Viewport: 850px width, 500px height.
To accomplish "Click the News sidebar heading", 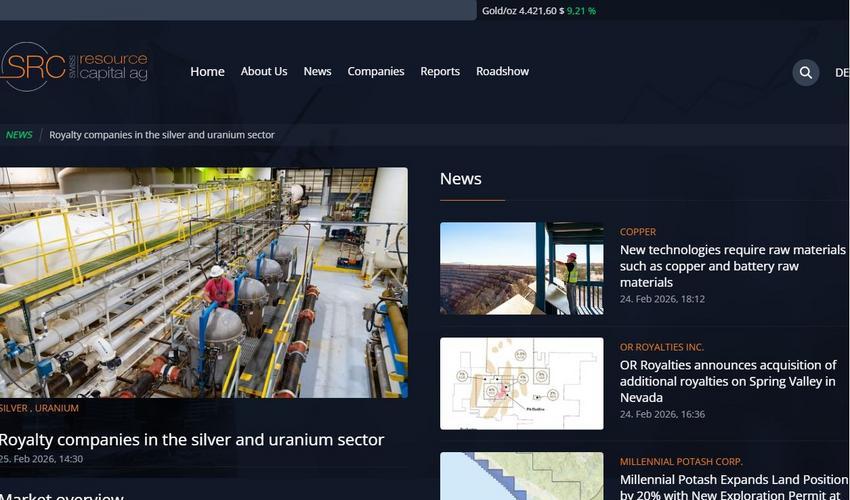I will click(x=461, y=179).
